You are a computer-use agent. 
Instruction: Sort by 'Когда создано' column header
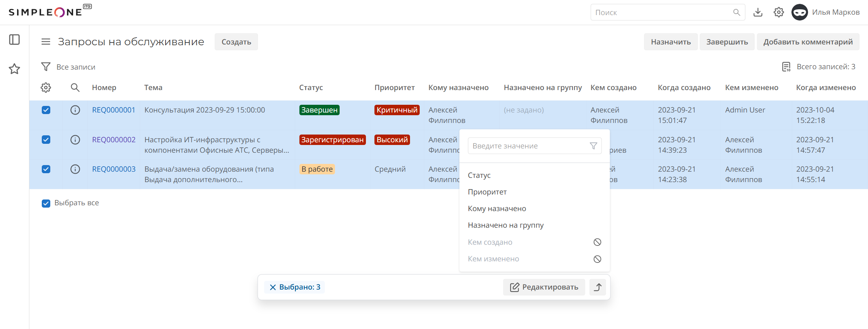click(x=684, y=88)
